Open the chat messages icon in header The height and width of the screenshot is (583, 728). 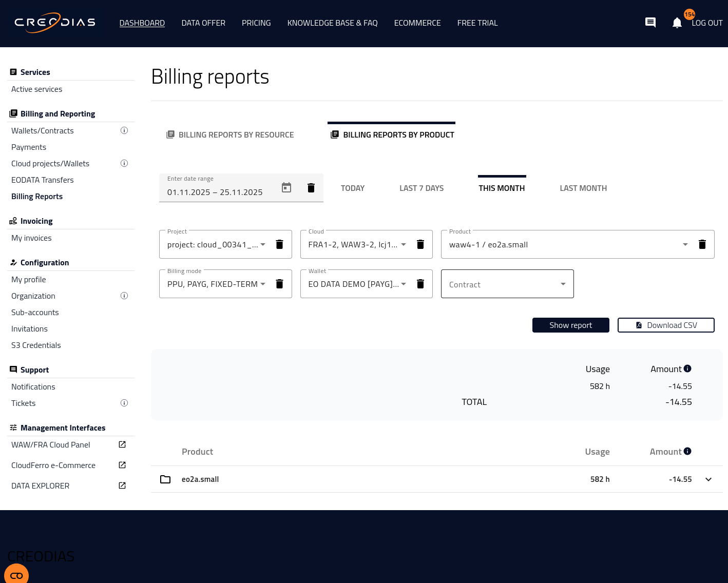(650, 23)
